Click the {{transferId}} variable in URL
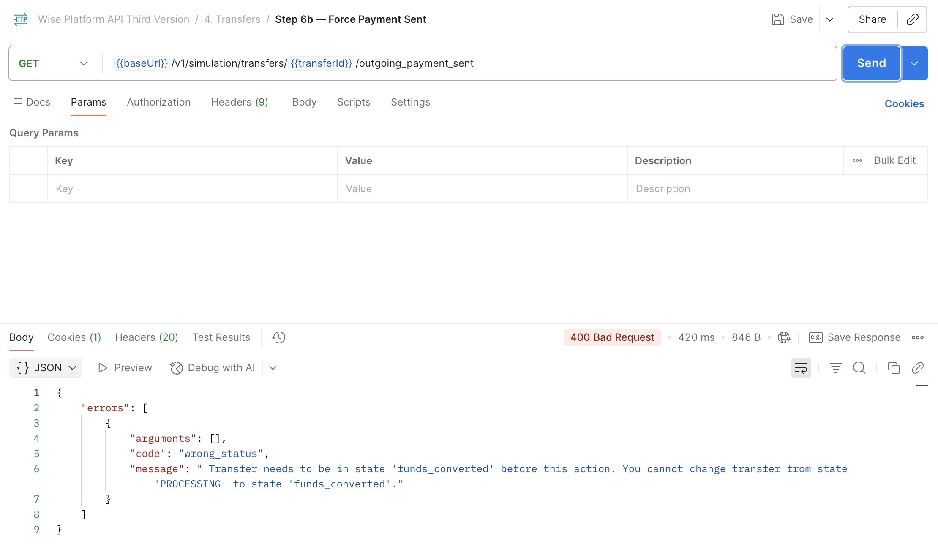This screenshot has width=938, height=560. coord(321,63)
